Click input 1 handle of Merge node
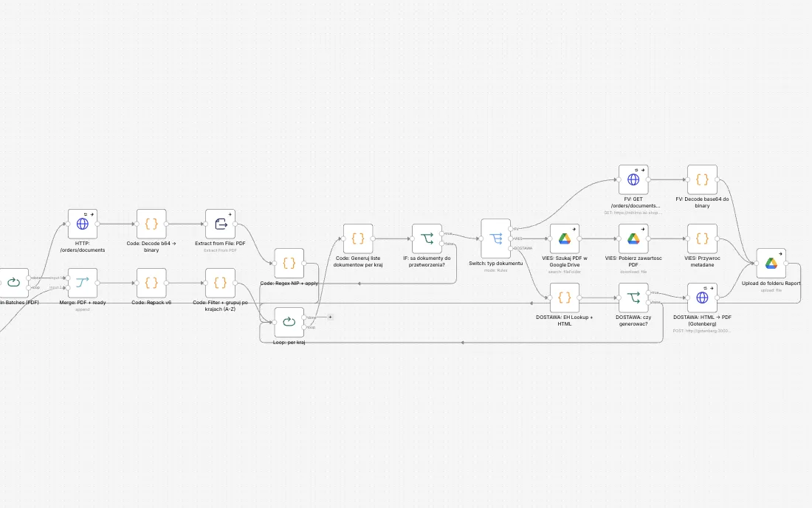 (68, 278)
